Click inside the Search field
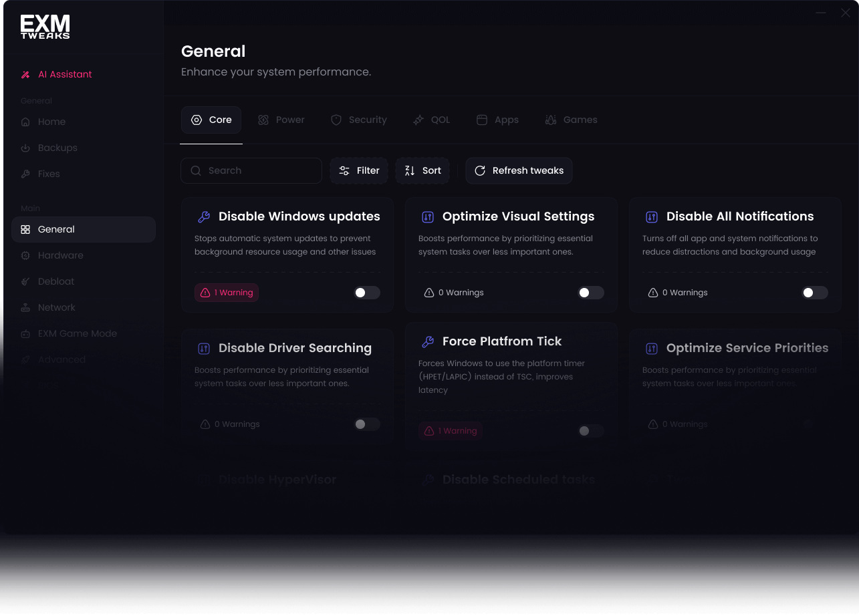 (251, 170)
